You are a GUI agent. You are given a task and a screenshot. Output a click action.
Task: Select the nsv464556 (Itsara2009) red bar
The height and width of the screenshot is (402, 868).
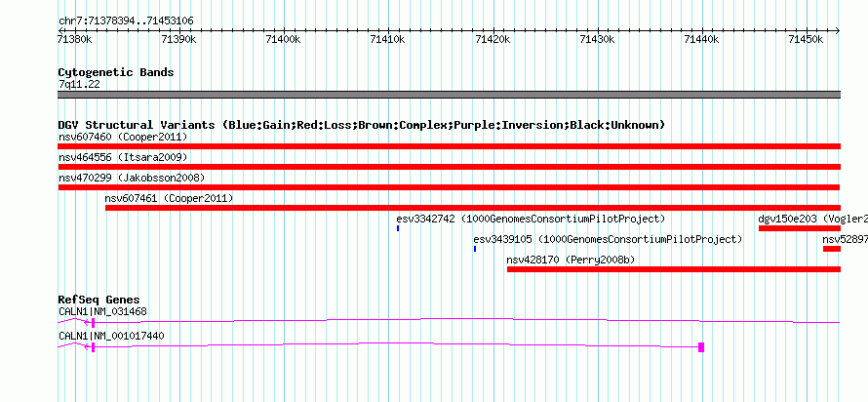(x=449, y=167)
